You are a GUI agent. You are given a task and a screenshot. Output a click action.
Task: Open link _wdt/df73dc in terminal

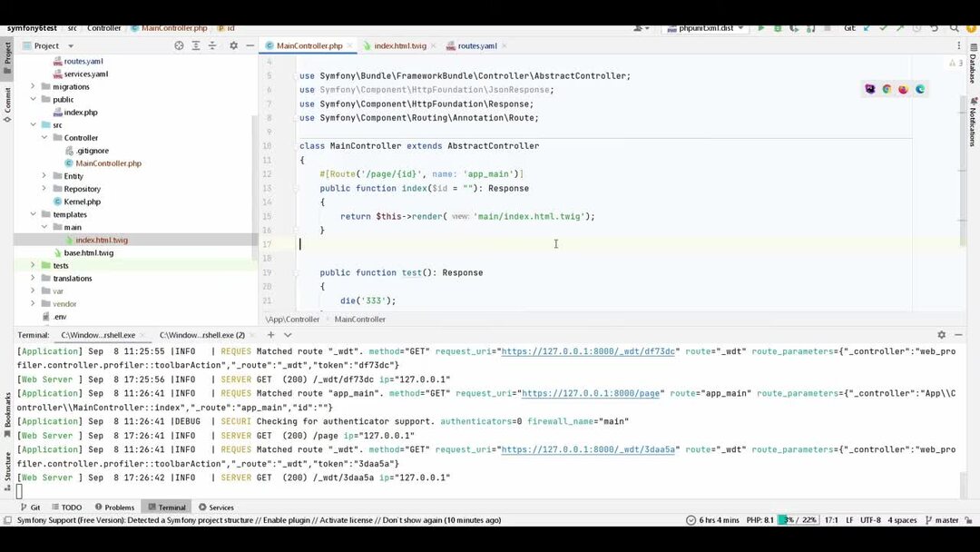point(588,351)
